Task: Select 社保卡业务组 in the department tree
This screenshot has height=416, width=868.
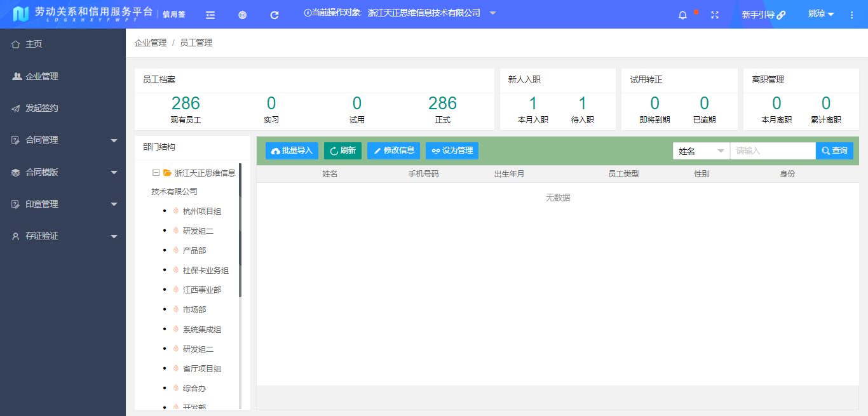Action: [x=206, y=271]
